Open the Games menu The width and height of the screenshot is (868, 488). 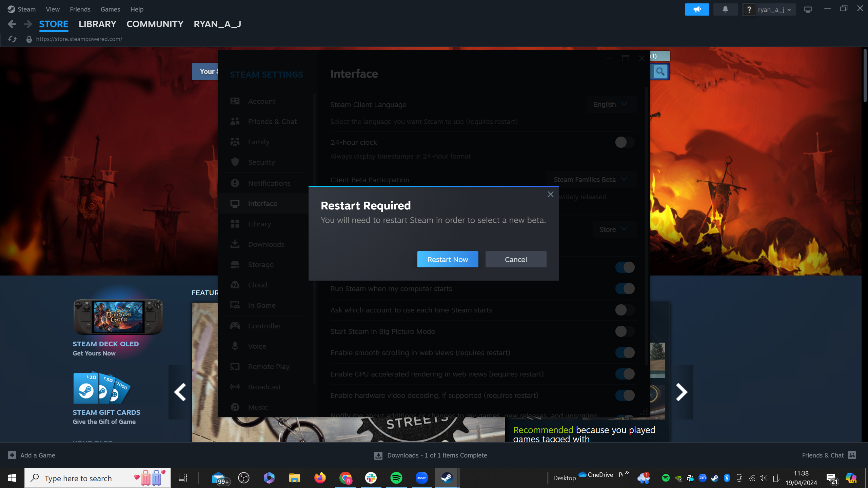tap(110, 9)
